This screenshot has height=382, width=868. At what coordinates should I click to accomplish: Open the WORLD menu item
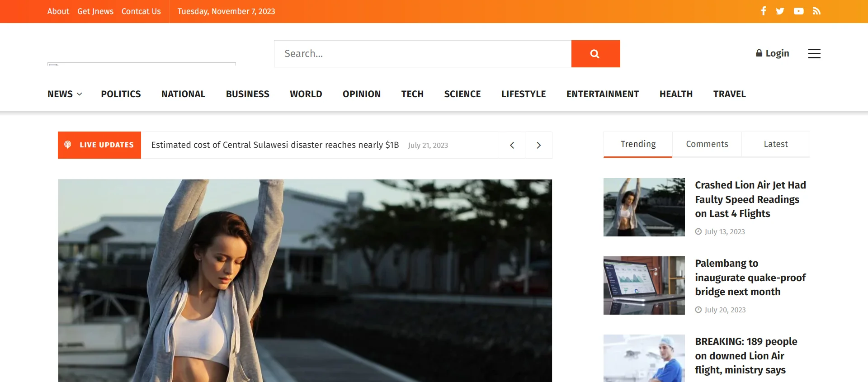pyautogui.click(x=306, y=94)
